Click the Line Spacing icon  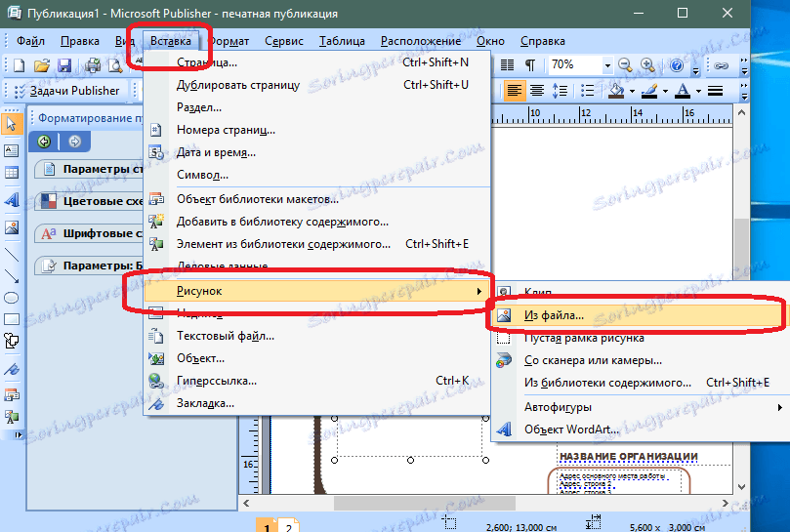[x=560, y=91]
